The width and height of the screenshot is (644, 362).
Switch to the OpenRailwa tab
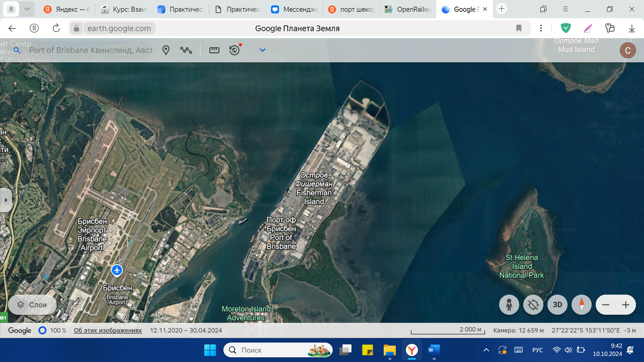point(408,9)
